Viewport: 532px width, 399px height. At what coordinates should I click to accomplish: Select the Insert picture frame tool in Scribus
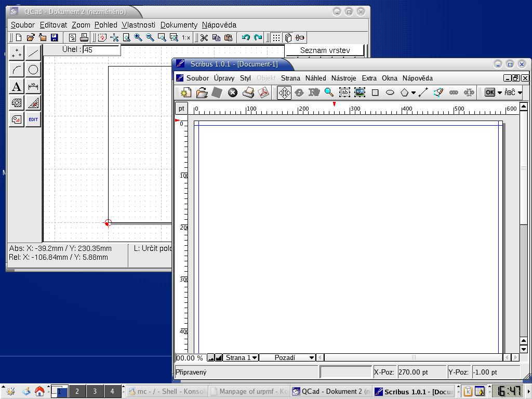pos(360,92)
